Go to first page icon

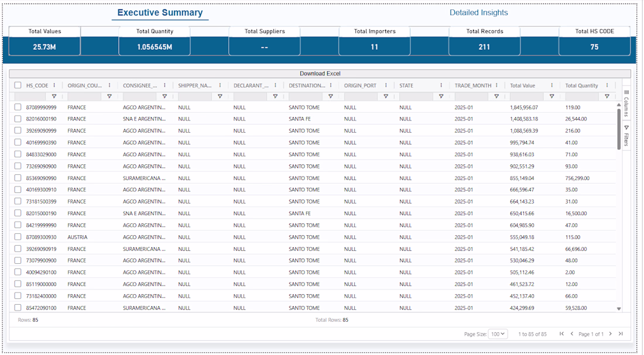tap(561, 334)
